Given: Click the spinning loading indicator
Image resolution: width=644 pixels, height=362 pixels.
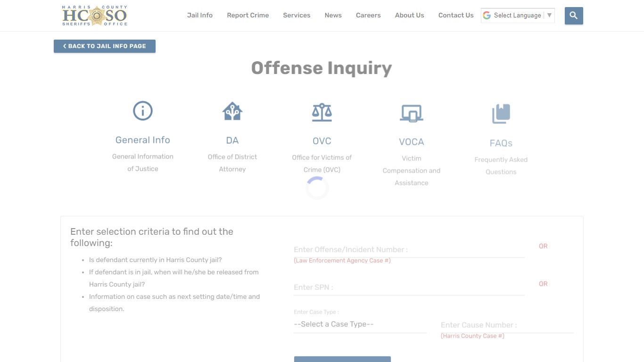Looking at the screenshot, I should (x=317, y=188).
